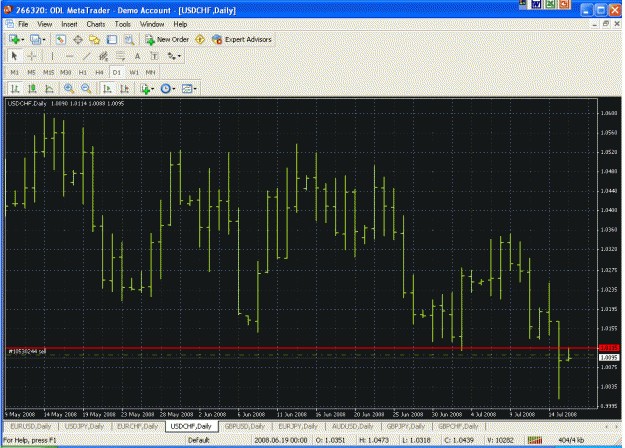Switch to the EURUSD,Daily chart tab
625x448 pixels.
[x=31, y=426]
